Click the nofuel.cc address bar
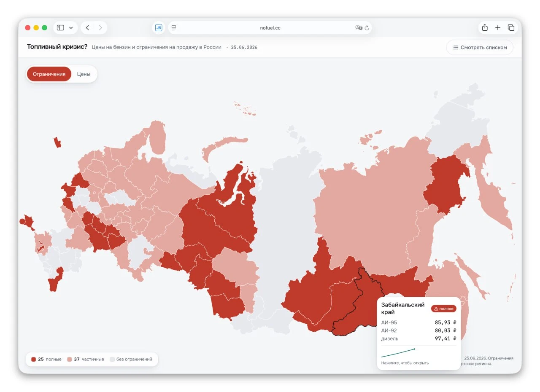540x392 pixels. (270, 28)
